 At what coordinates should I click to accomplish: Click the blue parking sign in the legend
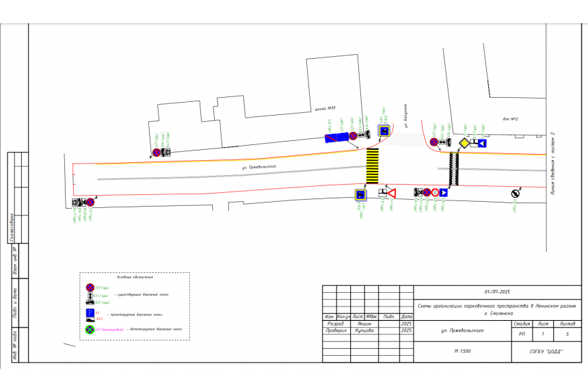click(x=89, y=312)
